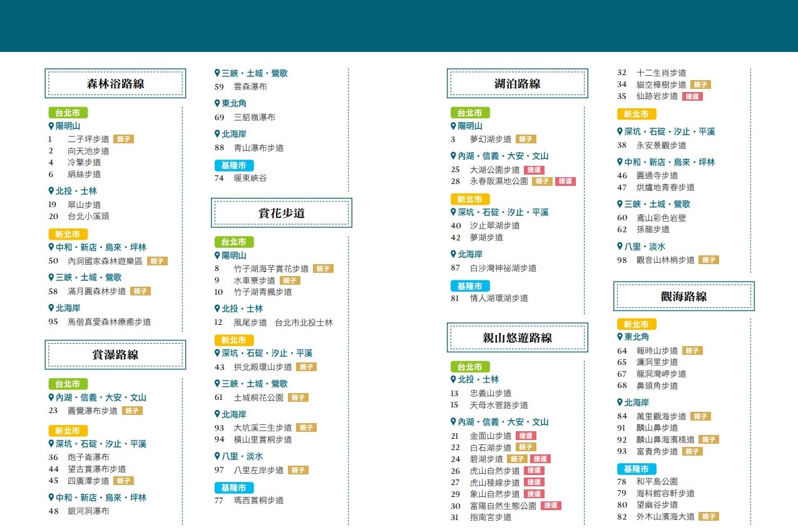Select the 賞瀑路線 section heading

point(115,355)
